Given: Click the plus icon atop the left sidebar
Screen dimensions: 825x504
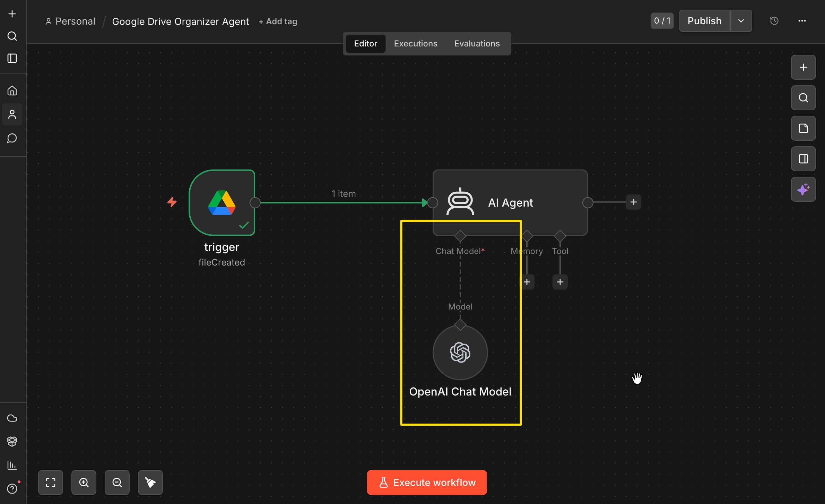Looking at the screenshot, I should click(12, 14).
